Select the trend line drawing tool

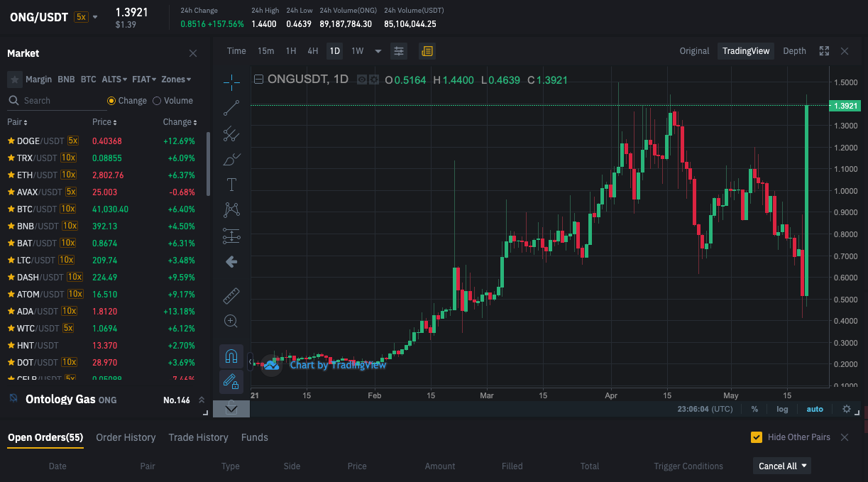click(x=231, y=108)
